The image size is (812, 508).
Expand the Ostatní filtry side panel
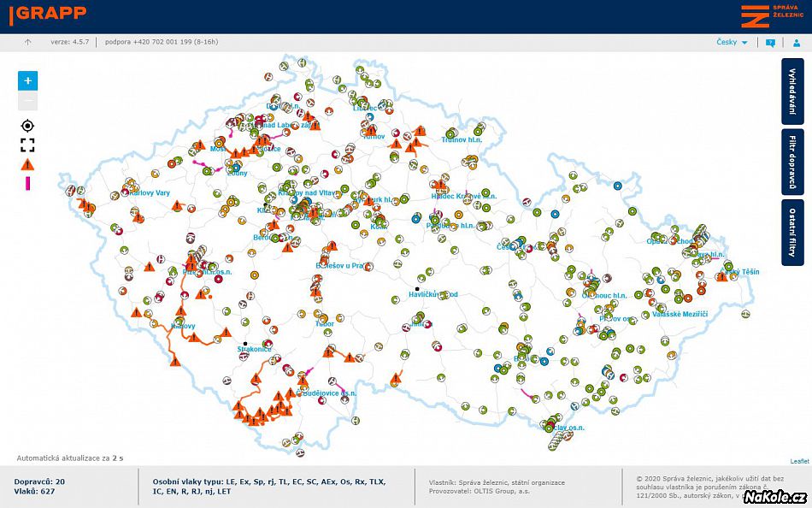click(792, 232)
